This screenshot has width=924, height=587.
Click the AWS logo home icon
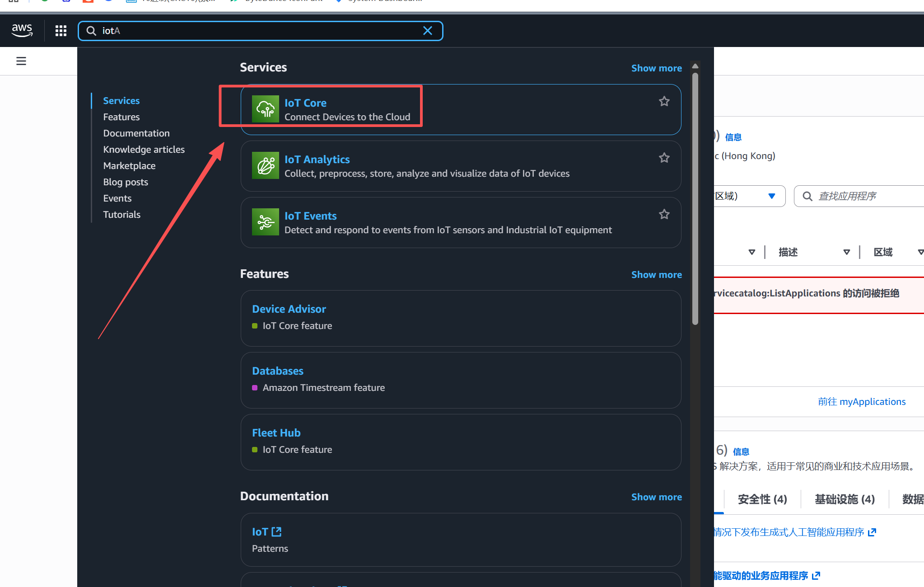22,31
